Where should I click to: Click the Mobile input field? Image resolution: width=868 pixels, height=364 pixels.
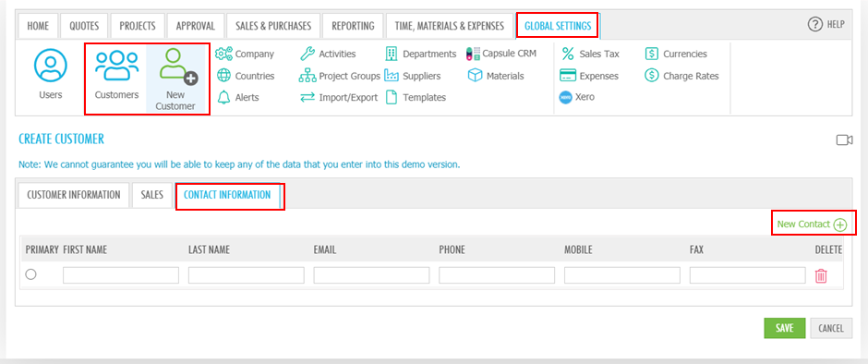(622, 275)
